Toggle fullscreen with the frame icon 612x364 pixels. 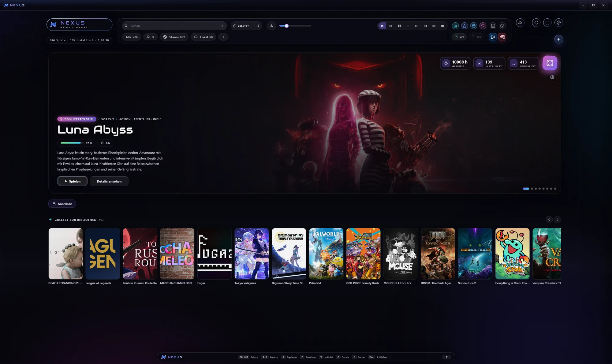click(x=547, y=23)
